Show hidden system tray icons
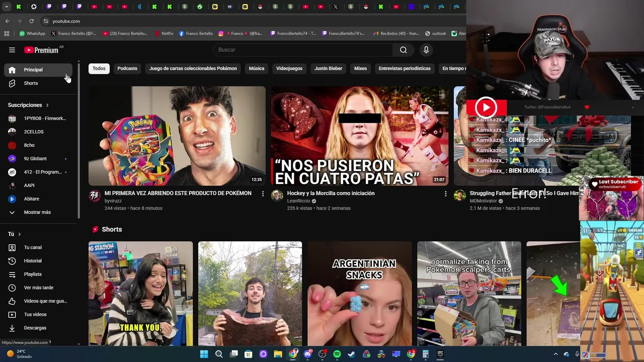The width and height of the screenshot is (644, 362). point(555,354)
